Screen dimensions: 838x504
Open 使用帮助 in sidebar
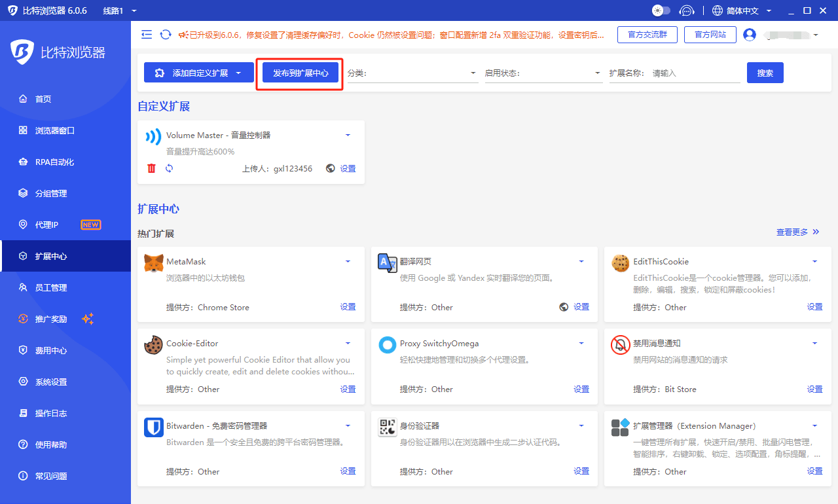(65, 444)
